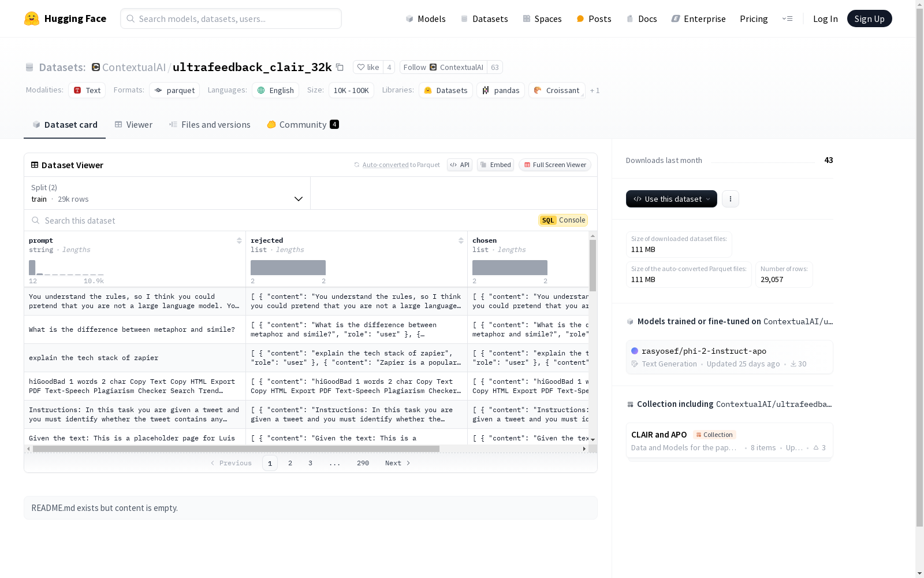Open the Pricing page

(x=754, y=18)
